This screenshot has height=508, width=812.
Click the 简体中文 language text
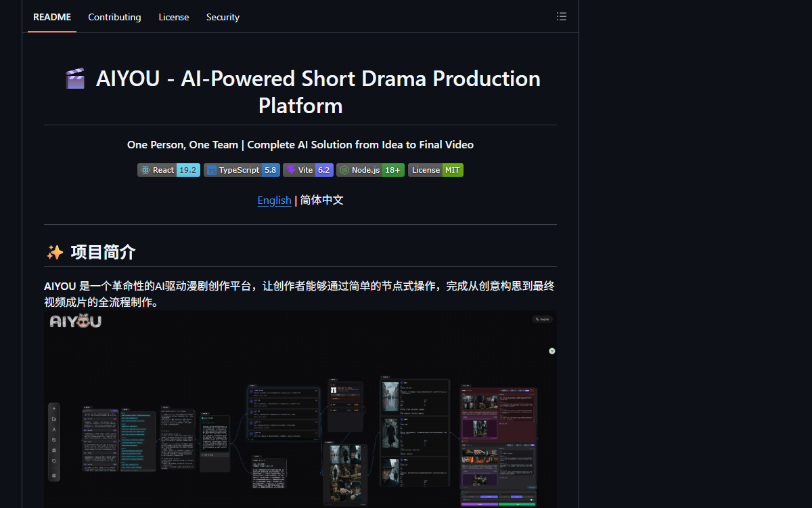(x=322, y=200)
